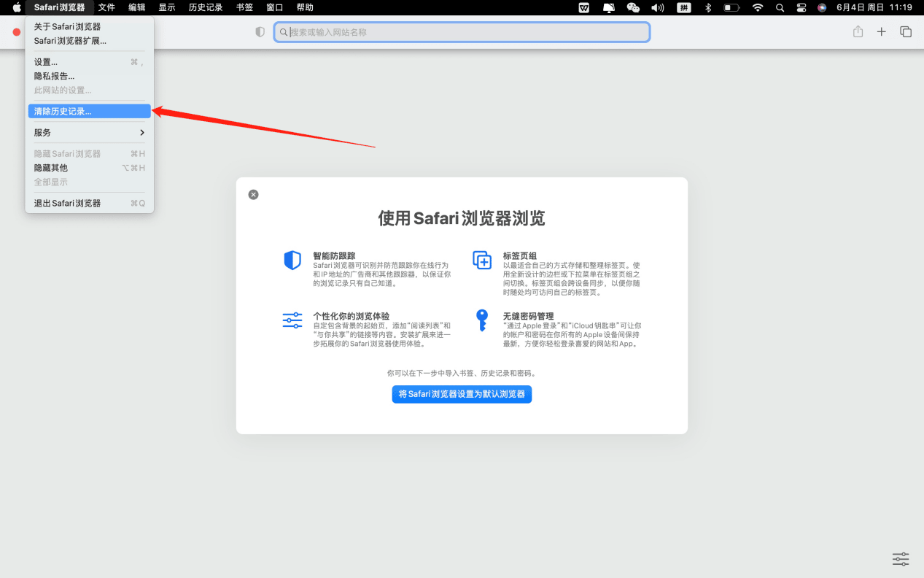Select 隐私报告… menu item

coord(90,76)
